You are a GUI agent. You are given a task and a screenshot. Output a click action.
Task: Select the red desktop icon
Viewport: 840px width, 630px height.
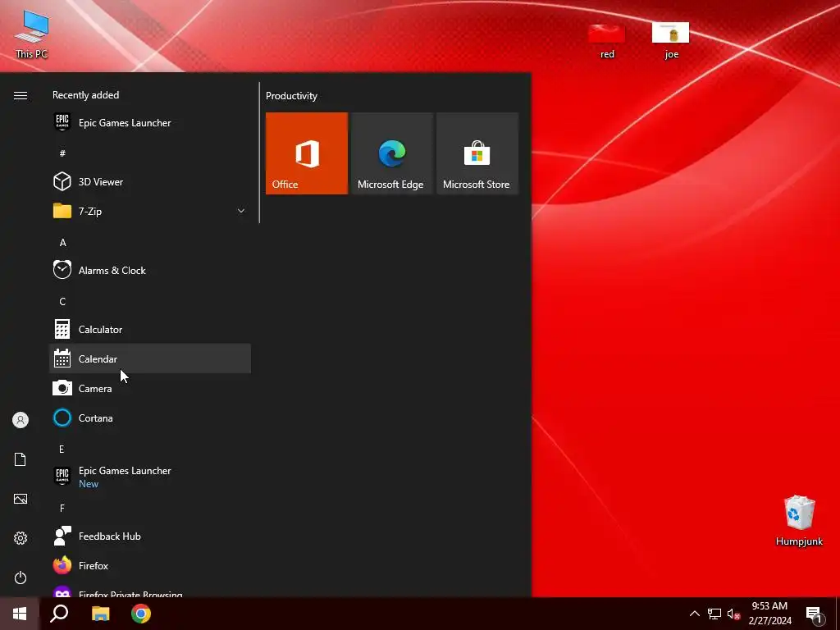607,41
